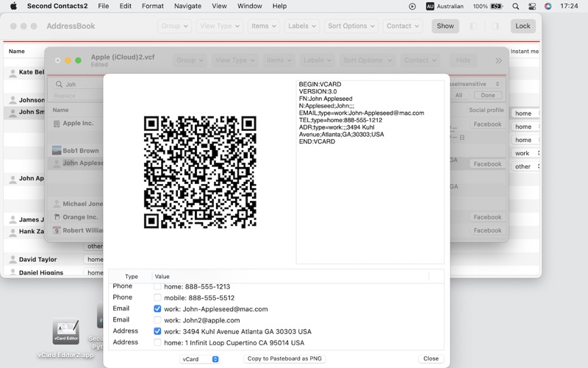Open the vCard format dropdown
Image resolution: width=588 pixels, height=368 pixels.
[x=200, y=359]
